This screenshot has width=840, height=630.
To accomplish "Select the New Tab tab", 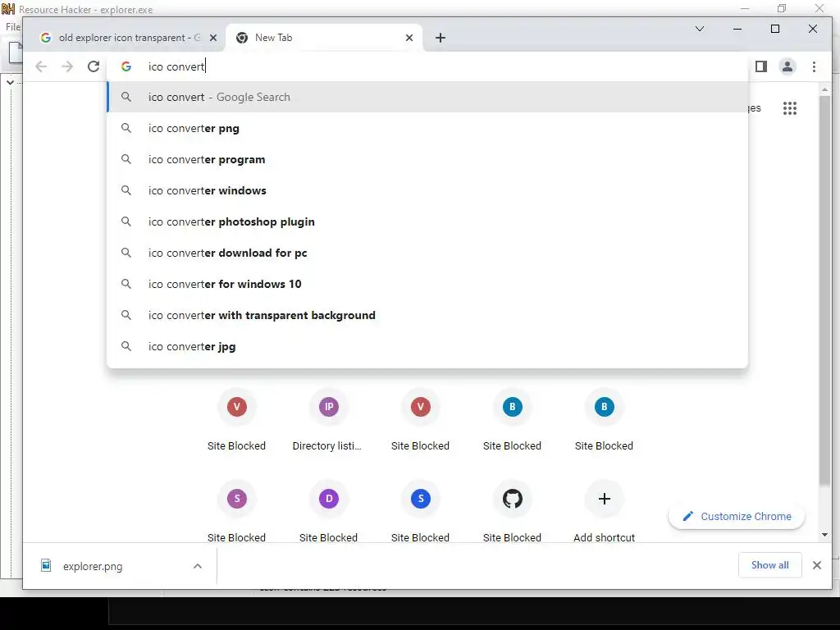I will 324,38.
